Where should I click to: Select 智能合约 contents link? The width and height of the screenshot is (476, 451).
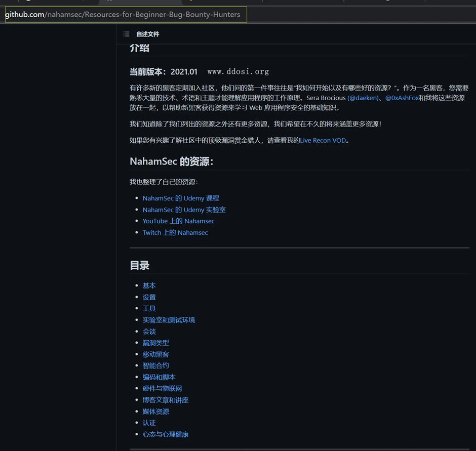[x=156, y=365]
